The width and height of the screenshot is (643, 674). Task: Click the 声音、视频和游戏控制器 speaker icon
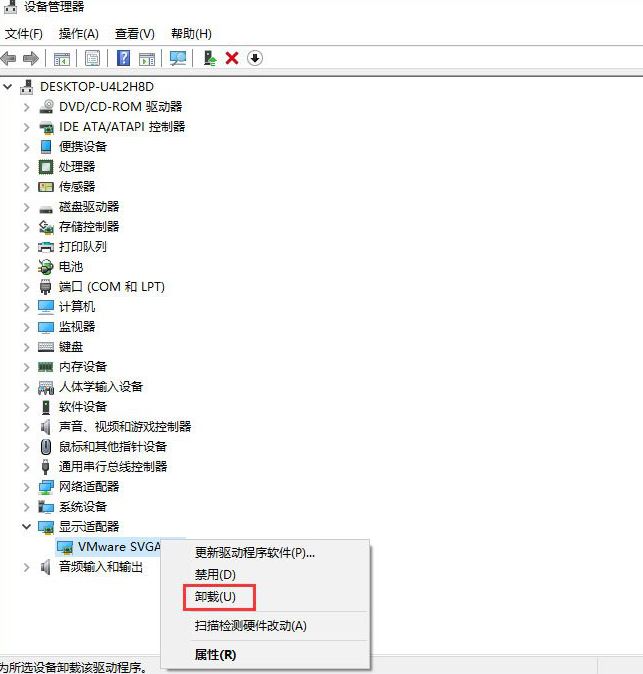[x=46, y=426]
